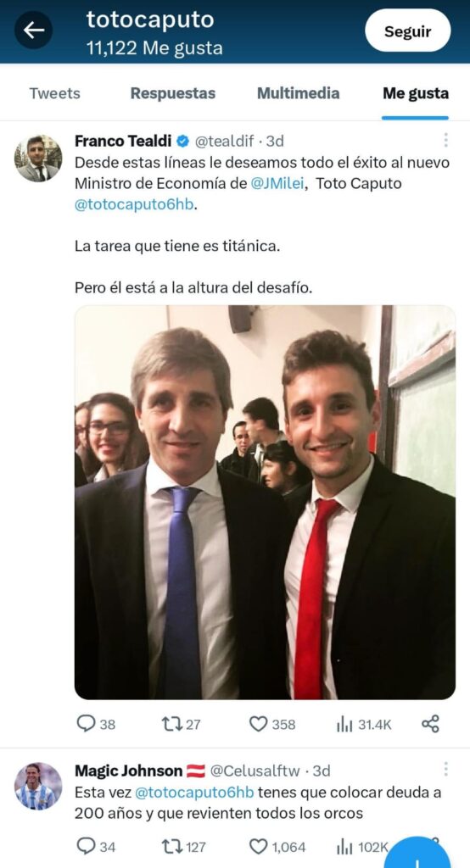Open reply icon on Franco Tealdi tweet
The height and width of the screenshot is (868, 470).
point(86,724)
